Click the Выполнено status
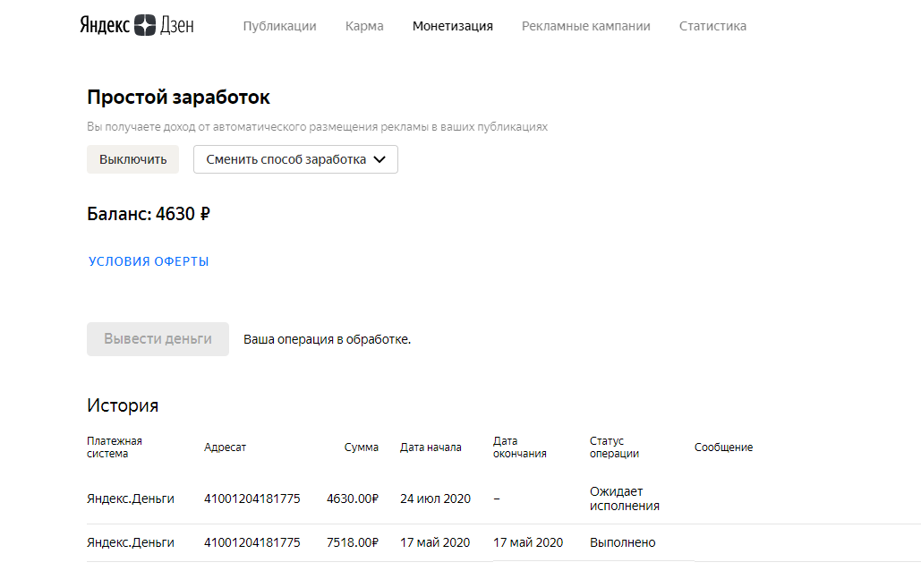This screenshot has height=588, width=921. pyautogui.click(x=623, y=542)
